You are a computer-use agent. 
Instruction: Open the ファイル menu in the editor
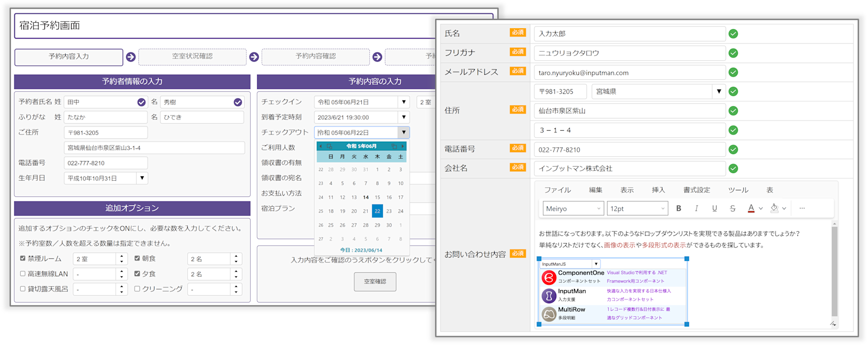coord(558,190)
